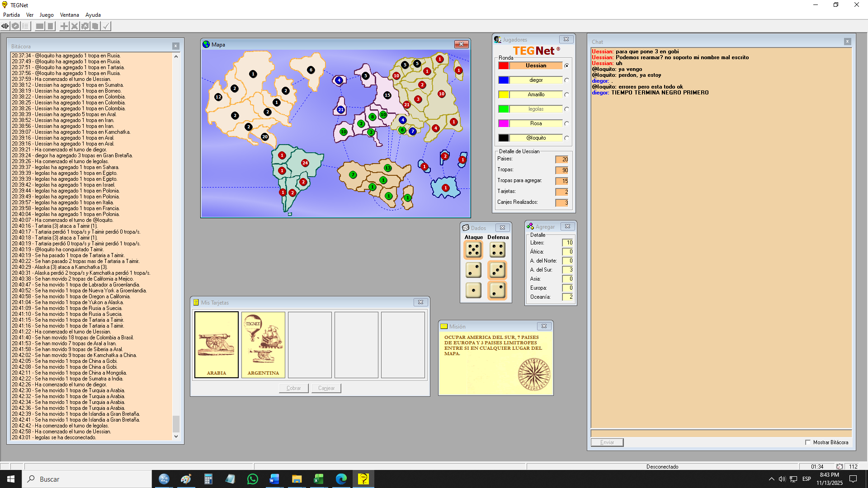Click the Bitácora scroll up arrow

tap(176, 56)
